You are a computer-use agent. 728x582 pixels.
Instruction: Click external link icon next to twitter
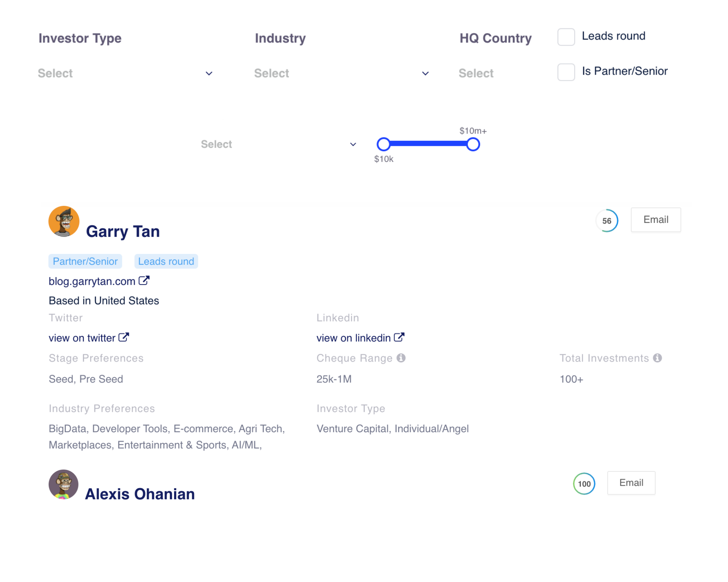point(124,337)
